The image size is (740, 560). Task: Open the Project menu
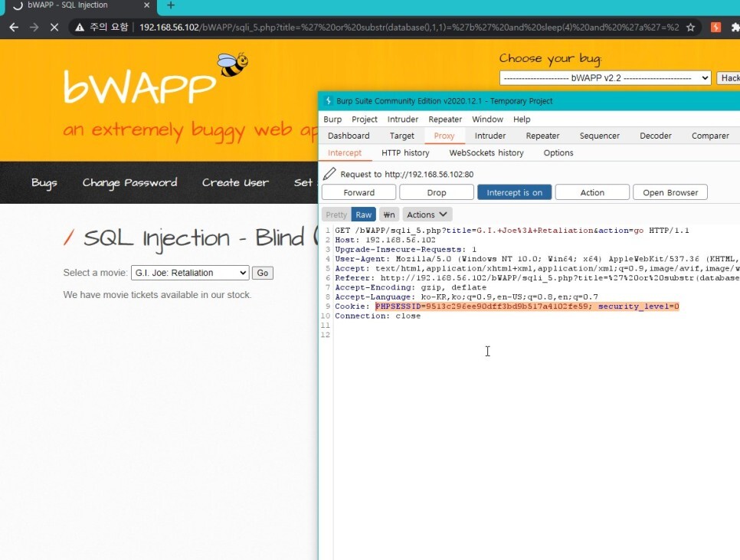(x=365, y=120)
